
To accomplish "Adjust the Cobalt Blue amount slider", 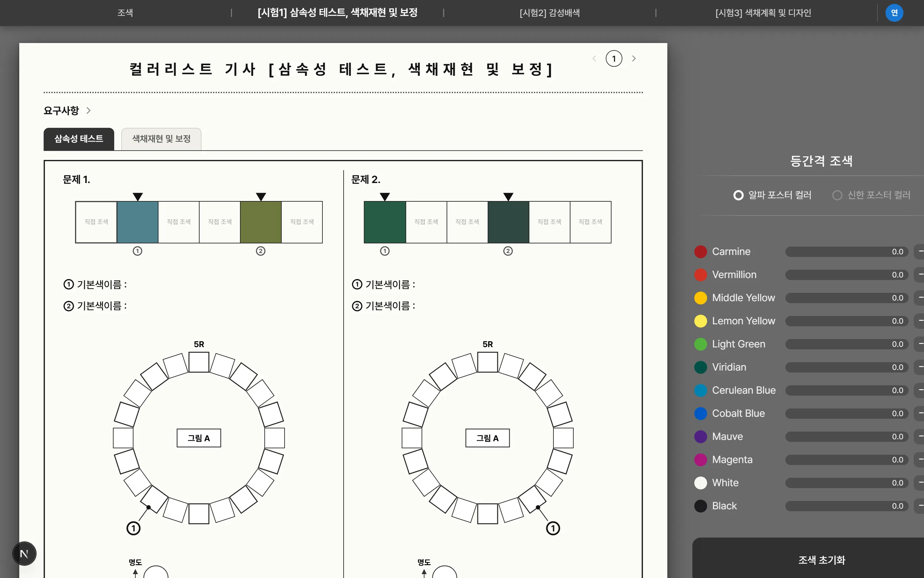I will point(847,414).
